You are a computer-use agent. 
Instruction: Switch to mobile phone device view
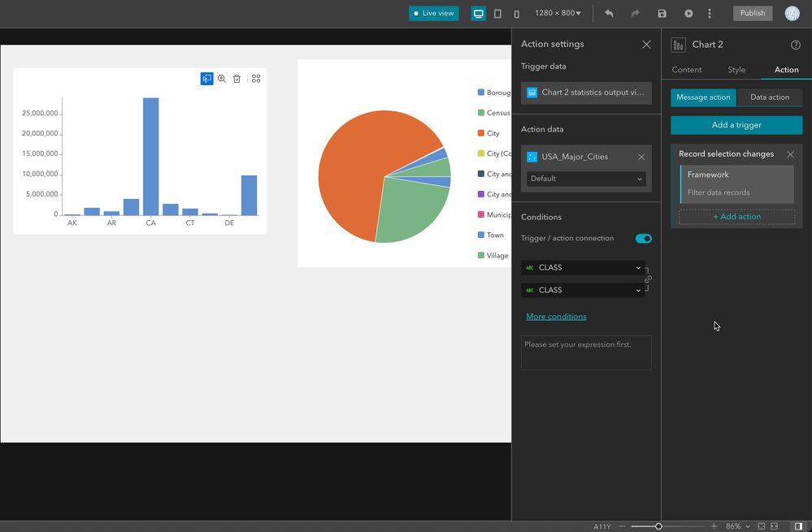click(x=516, y=14)
